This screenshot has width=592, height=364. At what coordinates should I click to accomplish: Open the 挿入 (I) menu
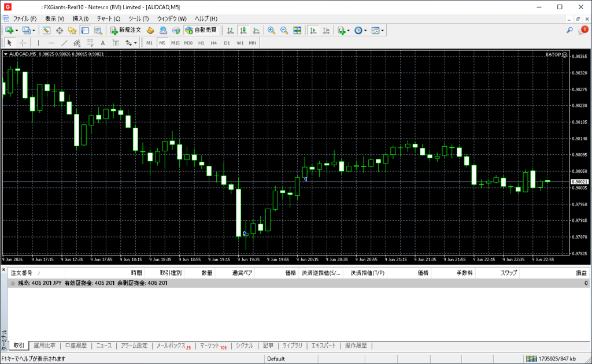(x=80, y=18)
